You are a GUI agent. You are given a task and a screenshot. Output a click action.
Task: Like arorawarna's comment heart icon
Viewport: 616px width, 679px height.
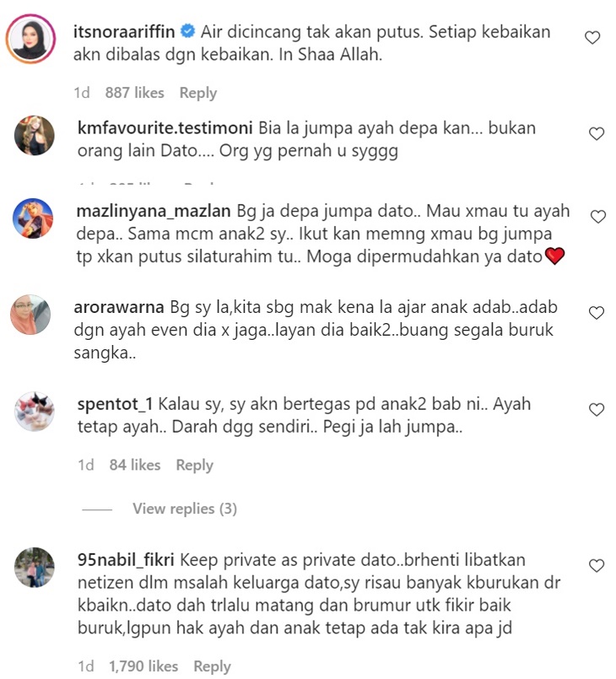click(597, 313)
